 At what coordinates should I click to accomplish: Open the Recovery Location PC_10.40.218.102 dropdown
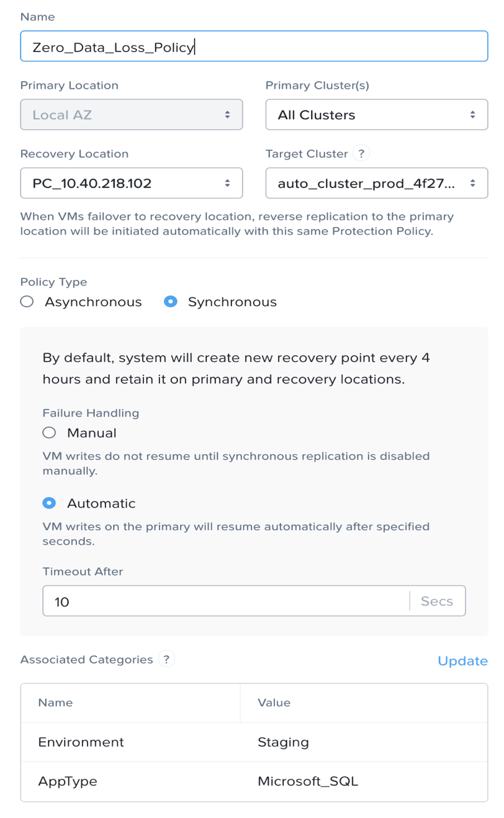tap(132, 183)
